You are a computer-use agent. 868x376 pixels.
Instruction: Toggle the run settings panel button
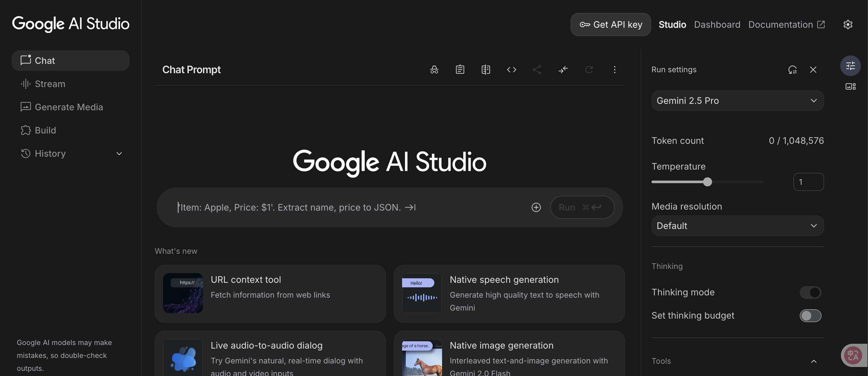point(850,65)
